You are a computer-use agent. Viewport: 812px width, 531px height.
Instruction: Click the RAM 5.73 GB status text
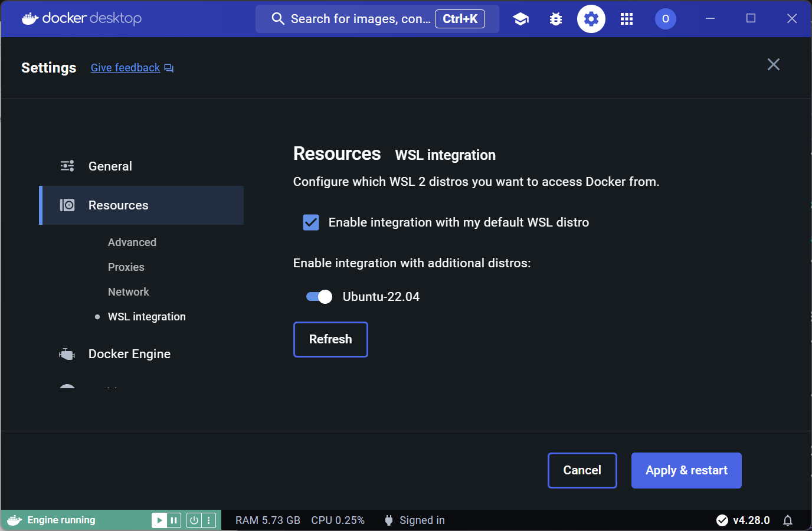tap(268, 520)
